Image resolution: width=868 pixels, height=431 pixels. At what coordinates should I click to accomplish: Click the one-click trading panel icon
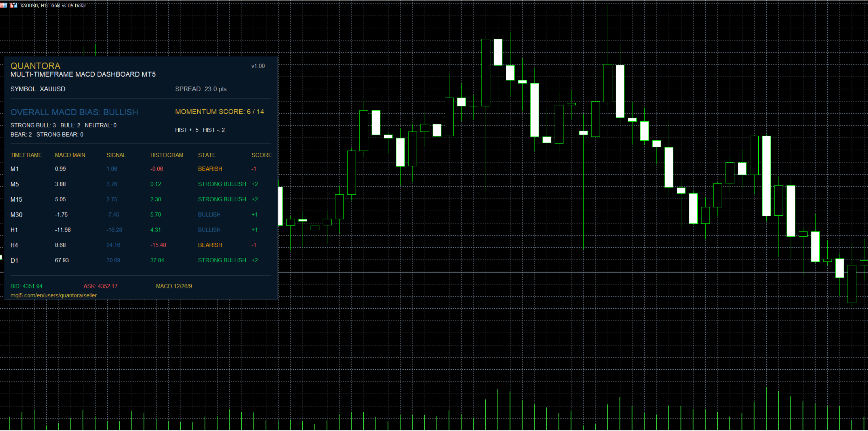point(13,5)
